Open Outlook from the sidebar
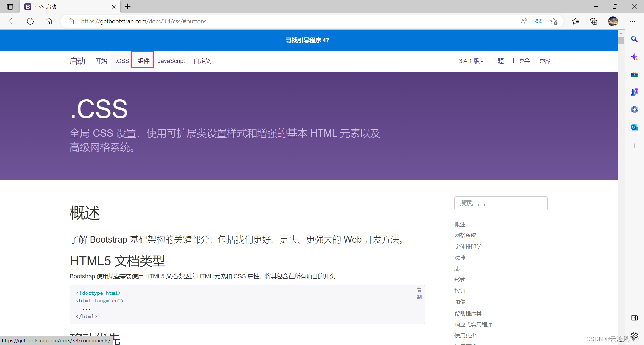This screenshot has height=345, width=644. point(634,127)
